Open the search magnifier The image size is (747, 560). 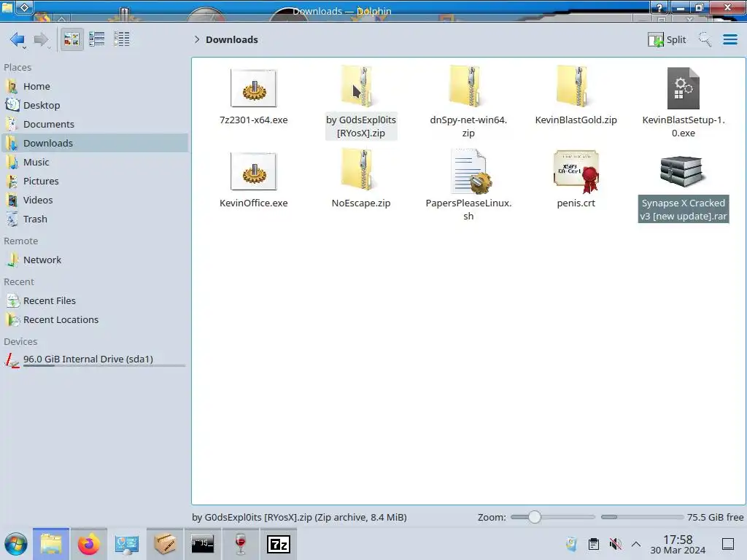click(x=705, y=39)
